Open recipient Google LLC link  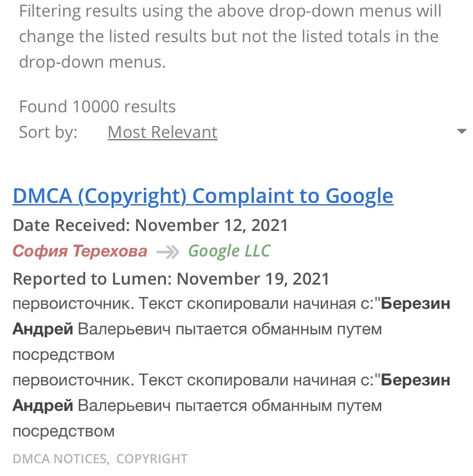tap(229, 251)
